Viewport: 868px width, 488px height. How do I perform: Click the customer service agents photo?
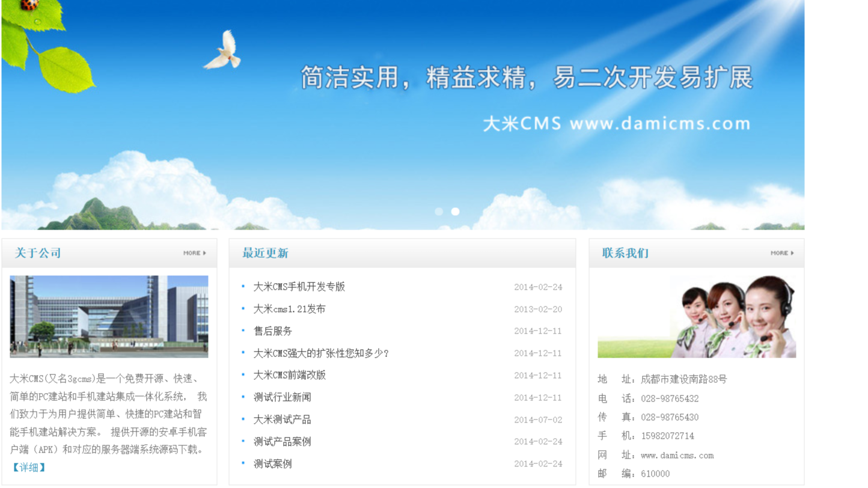click(697, 317)
